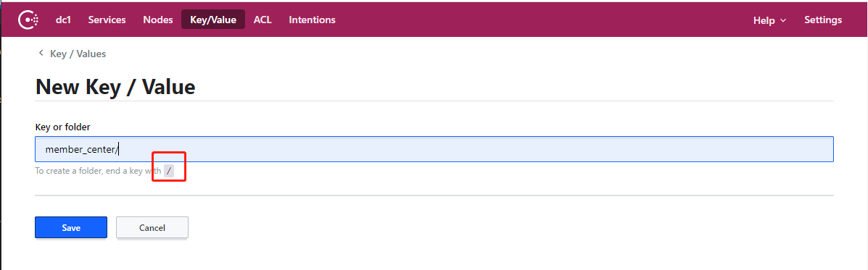868x270 pixels.
Task: Click the New Key / Value heading
Action: click(115, 87)
